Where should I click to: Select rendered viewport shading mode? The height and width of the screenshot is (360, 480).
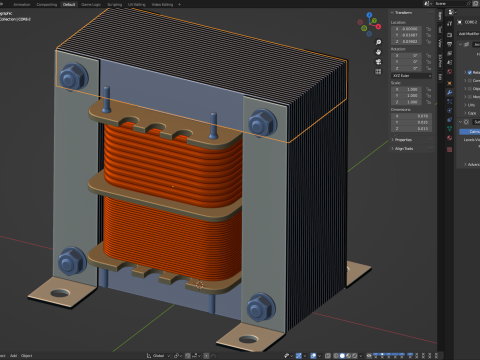point(355,356)
